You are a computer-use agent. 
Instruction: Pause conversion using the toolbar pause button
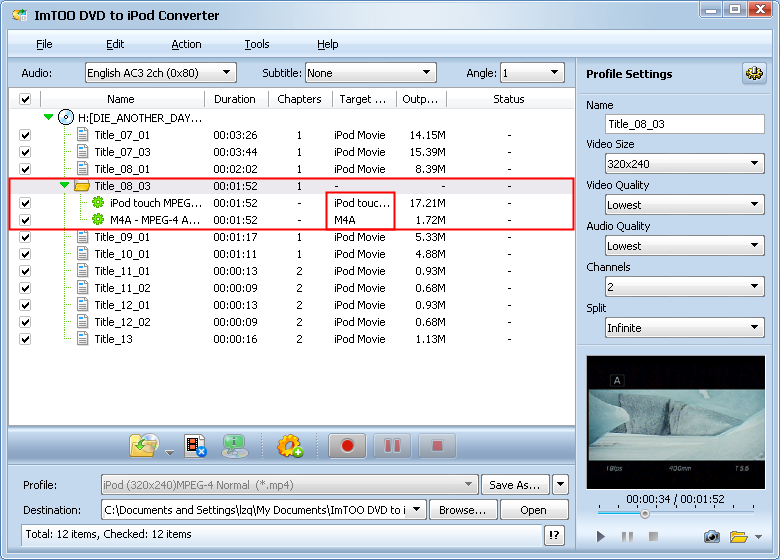(392, 445)
